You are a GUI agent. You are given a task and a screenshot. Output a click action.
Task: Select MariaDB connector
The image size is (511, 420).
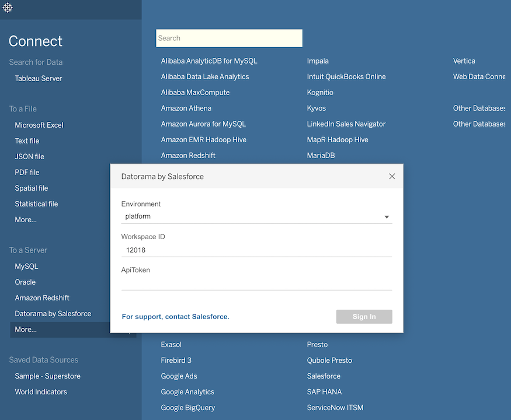(321, 156)
